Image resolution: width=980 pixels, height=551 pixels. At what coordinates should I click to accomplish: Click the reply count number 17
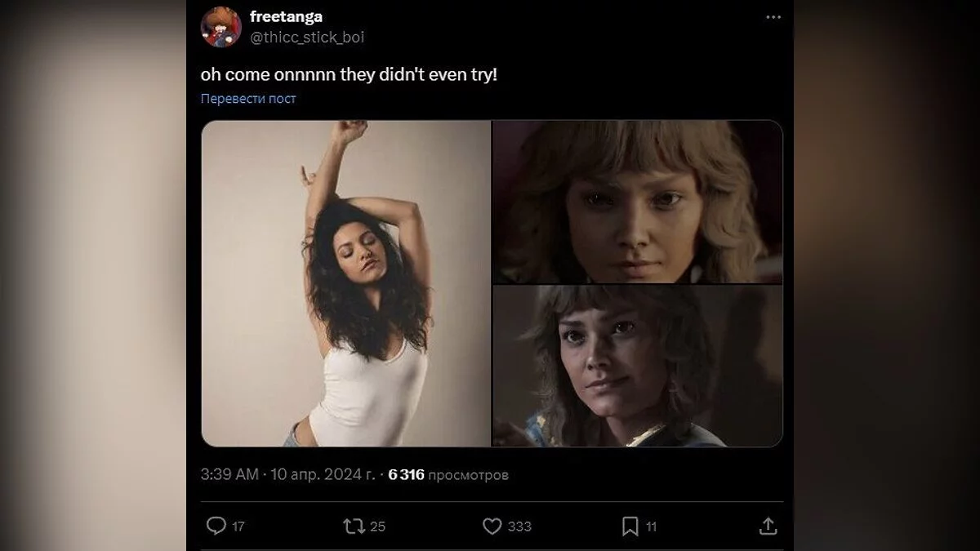point(238,527)
